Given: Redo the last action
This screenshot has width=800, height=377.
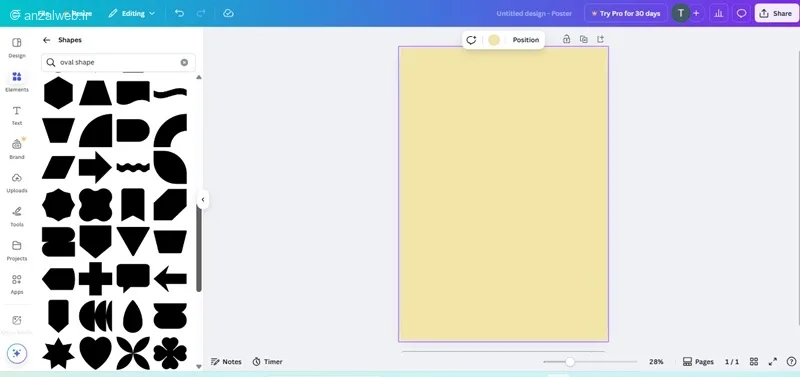Looking at the screenshot, I should click(x=200, y=13).
